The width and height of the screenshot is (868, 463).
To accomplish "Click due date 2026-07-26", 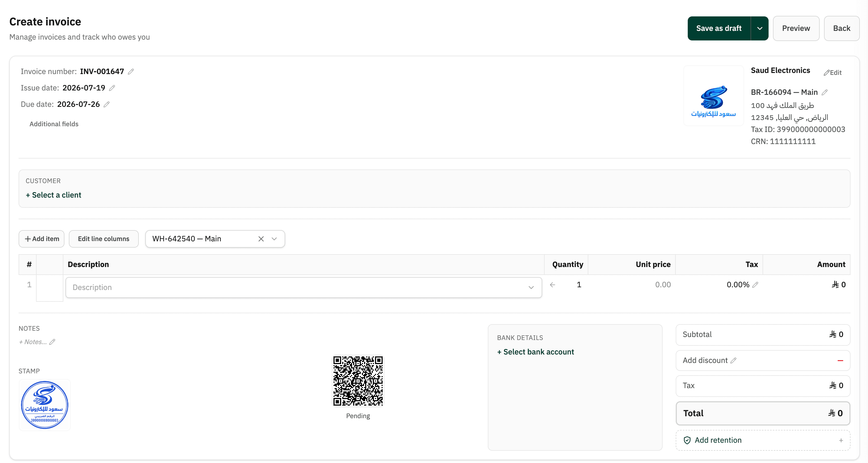I will pos(78,104).
